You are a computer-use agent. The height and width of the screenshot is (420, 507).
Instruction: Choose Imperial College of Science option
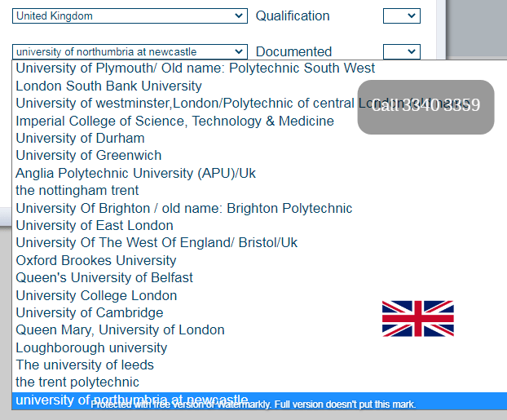coord(174,121)
